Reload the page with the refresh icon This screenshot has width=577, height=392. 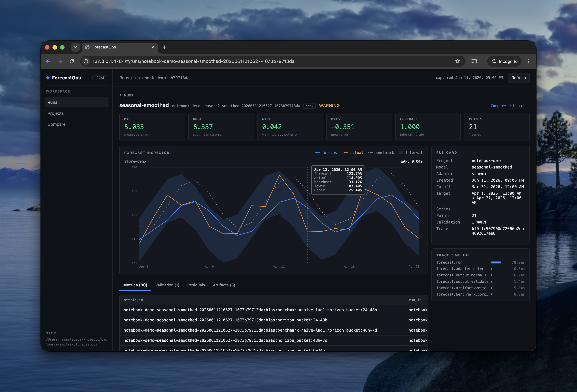[72, 61]
